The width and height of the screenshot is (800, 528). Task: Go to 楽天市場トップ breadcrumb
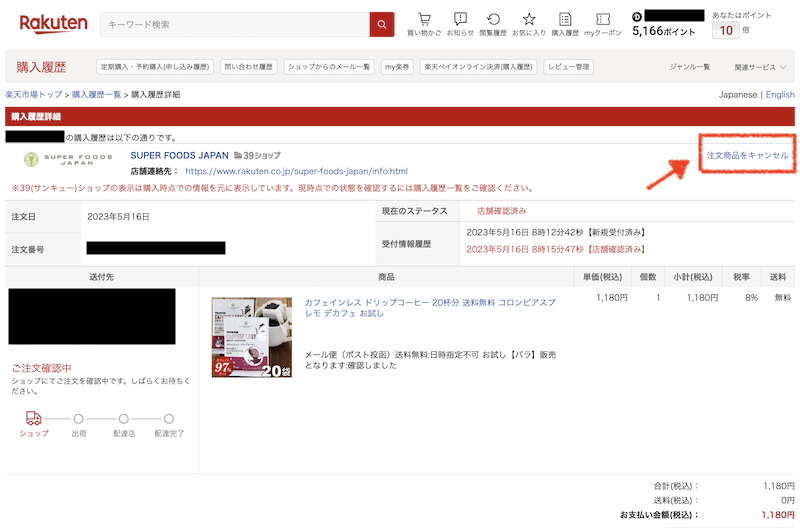(x=34, y=94)
